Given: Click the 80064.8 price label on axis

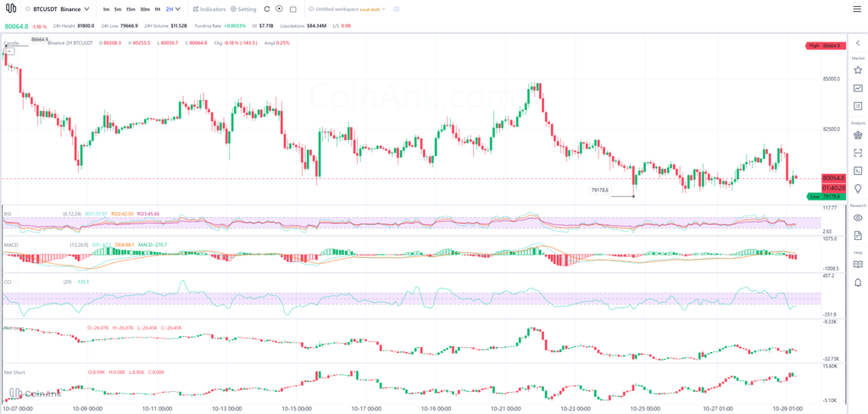Looking at the screenshot, I should [834, 178].
